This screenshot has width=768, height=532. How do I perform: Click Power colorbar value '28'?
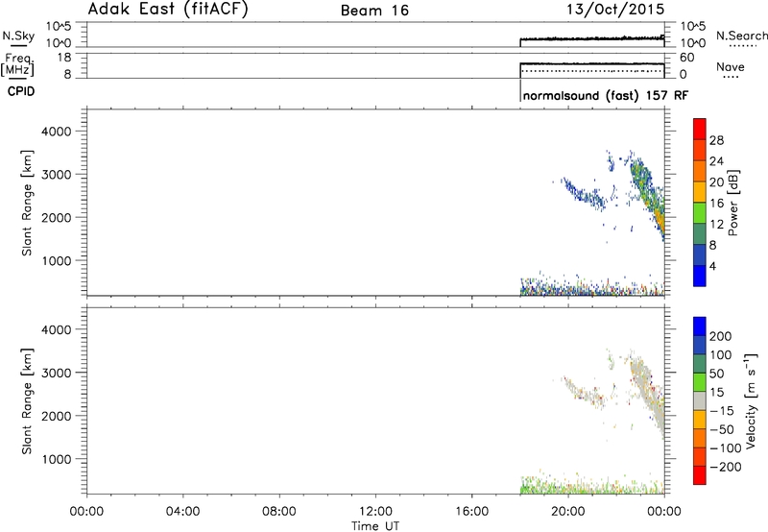pos(716,140)
